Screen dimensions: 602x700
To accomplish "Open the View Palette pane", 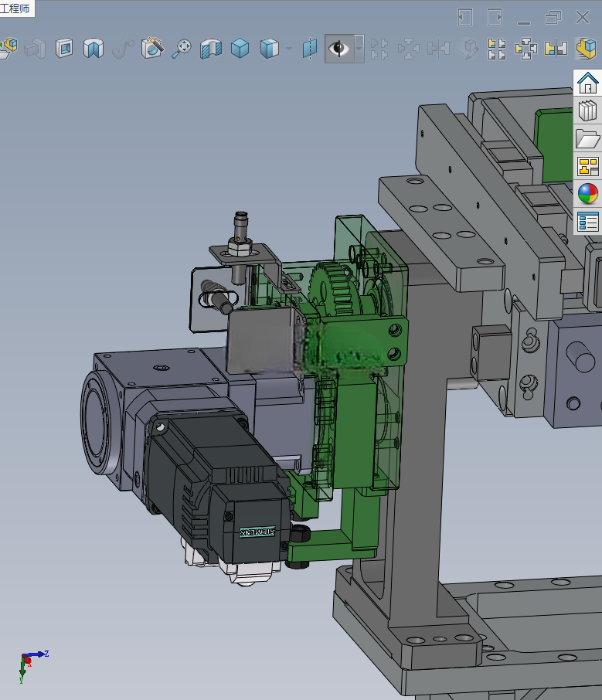I will 588,166.
